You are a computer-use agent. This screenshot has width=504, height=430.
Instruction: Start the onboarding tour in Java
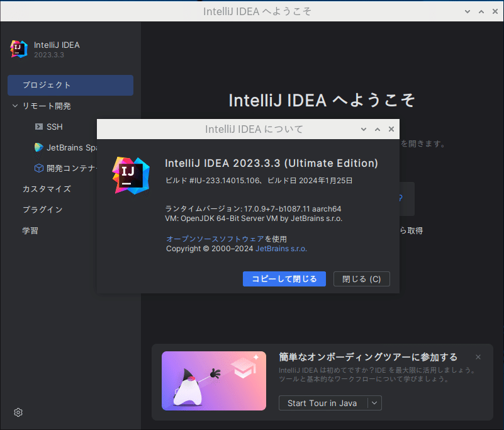pyautogui.click(x=323, y=403)
